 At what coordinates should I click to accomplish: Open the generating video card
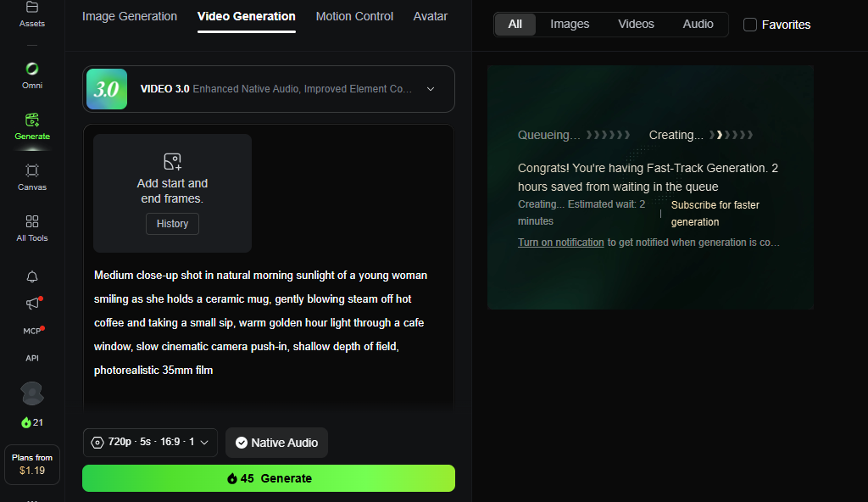[650, 187]
